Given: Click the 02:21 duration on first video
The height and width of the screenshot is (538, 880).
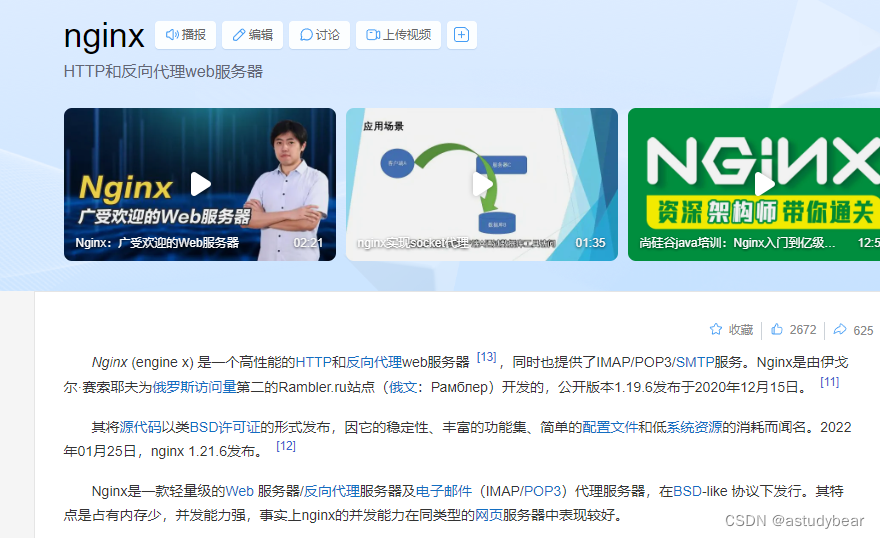Looking at the screenshot, I should click(x=308, y=243).
